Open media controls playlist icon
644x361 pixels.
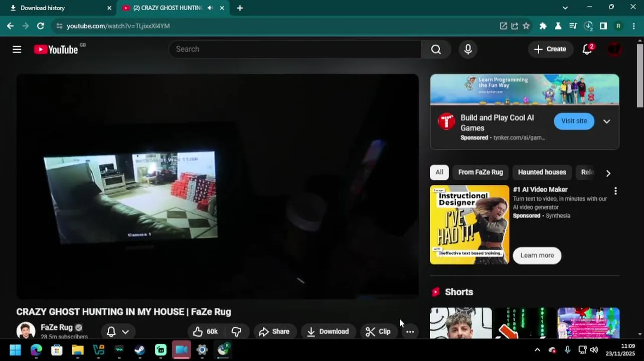[x=573, y=26]
